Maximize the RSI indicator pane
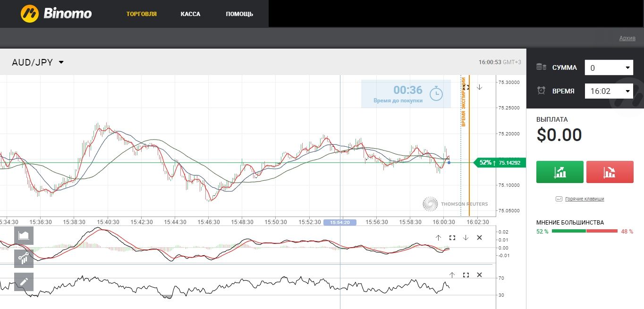Screen dimensions: 644x309 (466, 275)
